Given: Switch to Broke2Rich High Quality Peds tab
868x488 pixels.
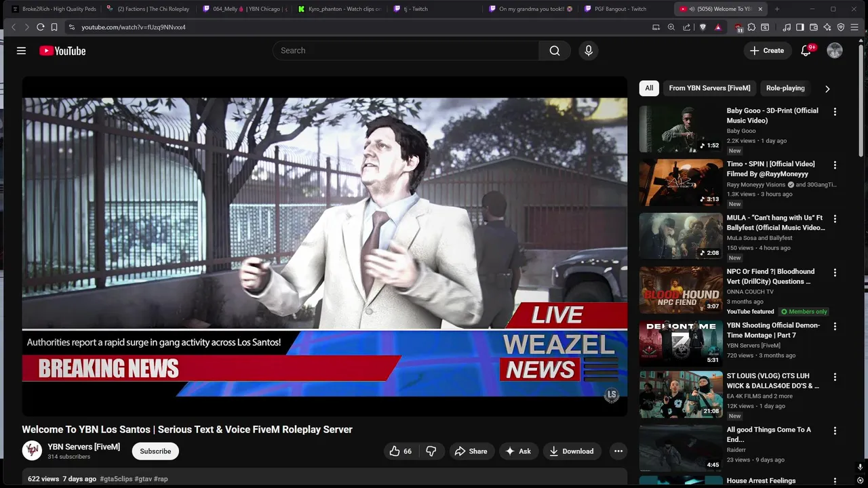Looking at the screenshot, I should coord(54,9).
